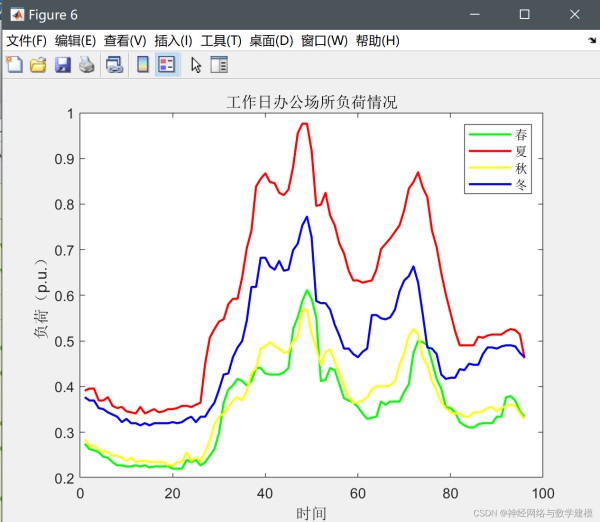This screenshot has width=600, height=522.
Task: Click the link/unlink plot axes icon
Action: point(114,65)
